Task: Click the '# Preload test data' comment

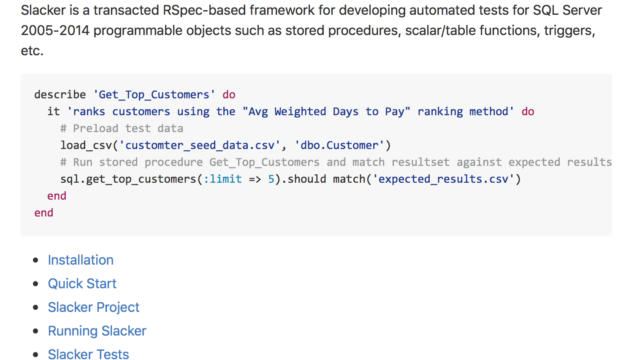Action: coord(122,128)
